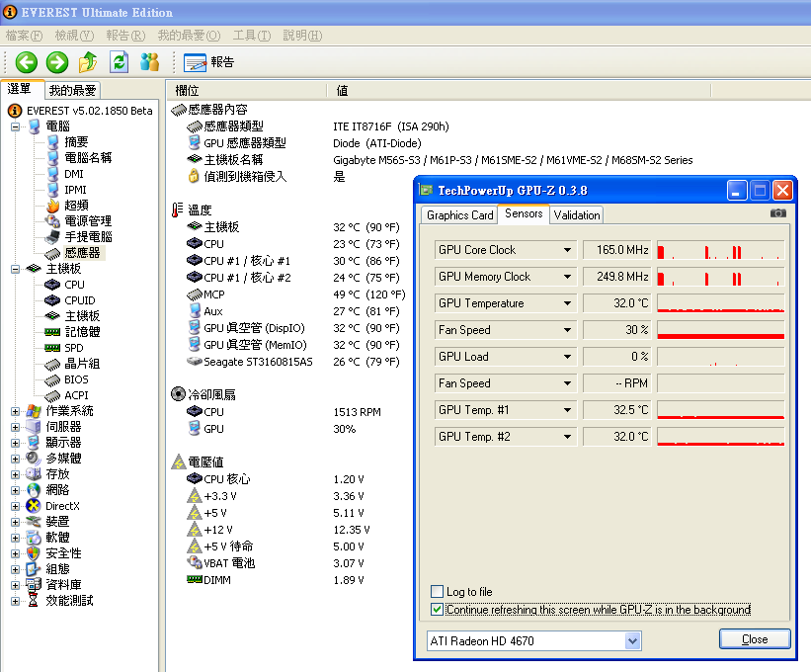Click the DirectX tree item
The height and width of the screenshot is (672, 811).
[62, 506]
